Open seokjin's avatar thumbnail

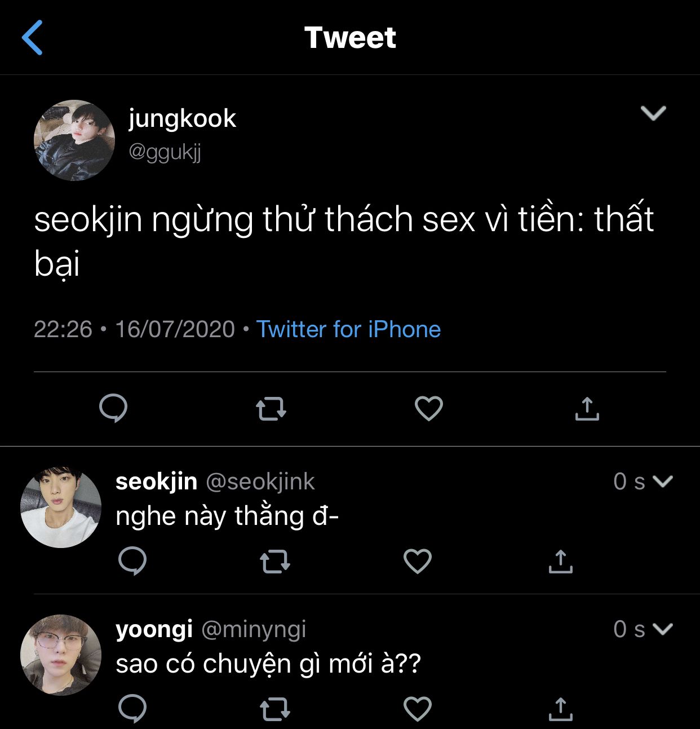[x=61, y=507]
